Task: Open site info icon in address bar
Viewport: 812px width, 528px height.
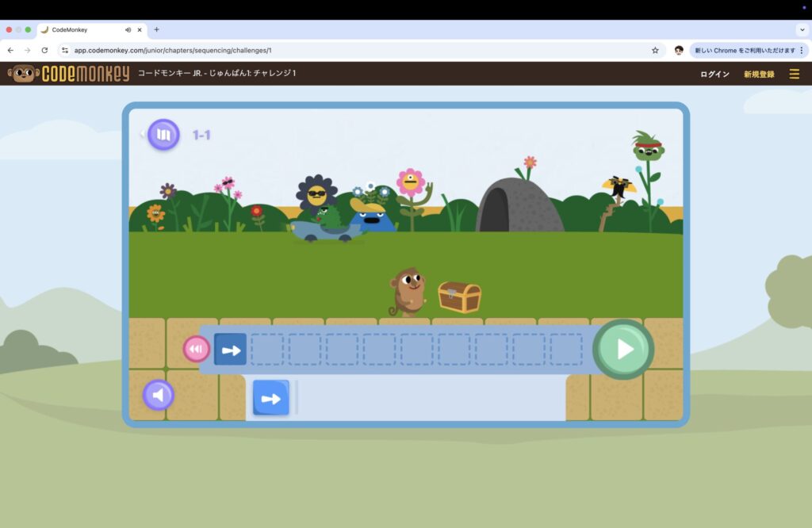Action: tap(65, 50)
